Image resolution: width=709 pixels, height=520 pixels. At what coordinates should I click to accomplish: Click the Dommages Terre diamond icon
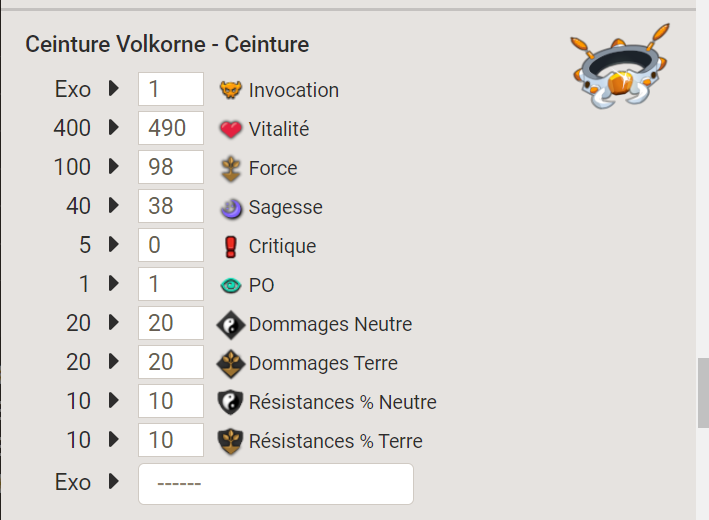[x=231, y=364]
